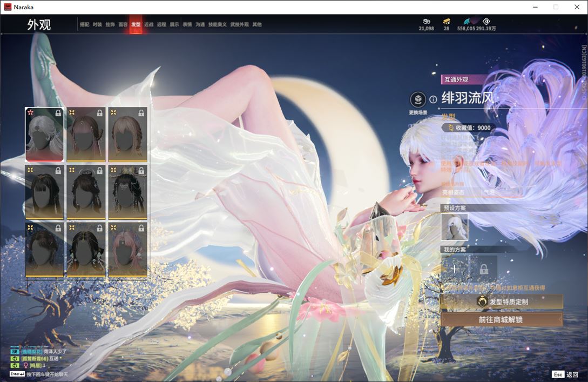Select the black hair with golden crown card
Viewport: 588px width, 382px height.
[127, 192]
